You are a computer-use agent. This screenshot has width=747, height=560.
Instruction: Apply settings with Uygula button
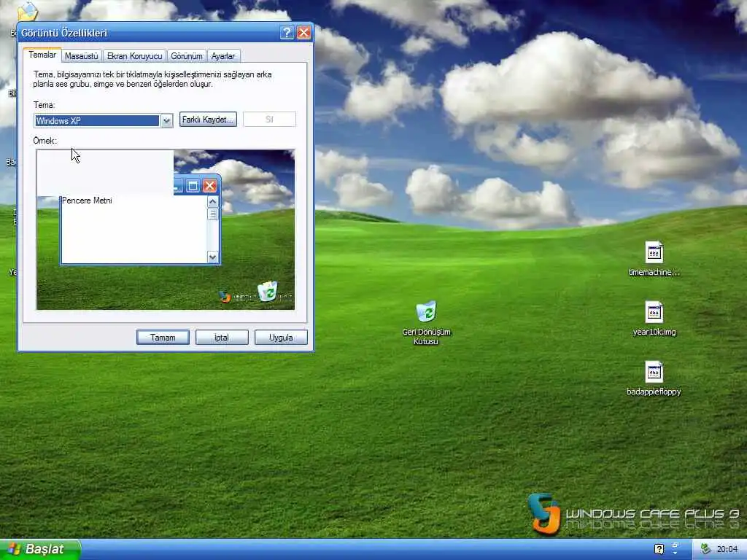tap(281, 337)
